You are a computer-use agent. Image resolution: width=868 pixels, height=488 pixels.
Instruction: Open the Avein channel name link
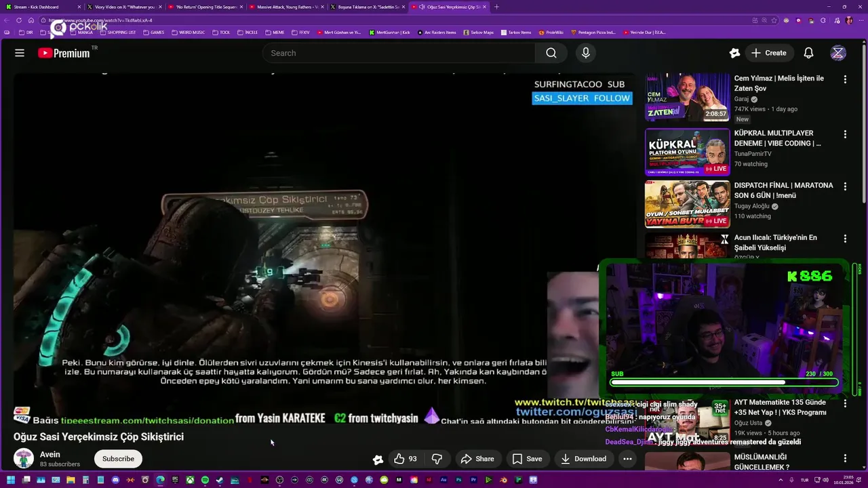pyautogui.click(x=50, y=454)
